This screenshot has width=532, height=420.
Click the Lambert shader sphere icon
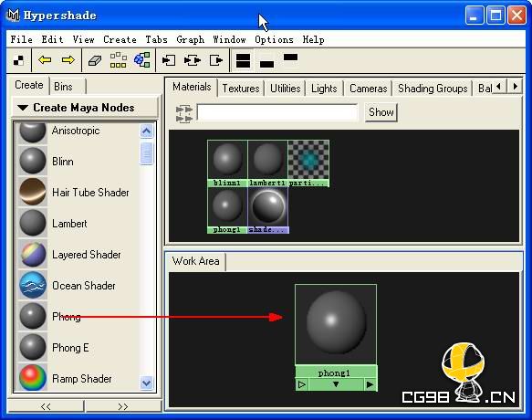coord(33,223)
